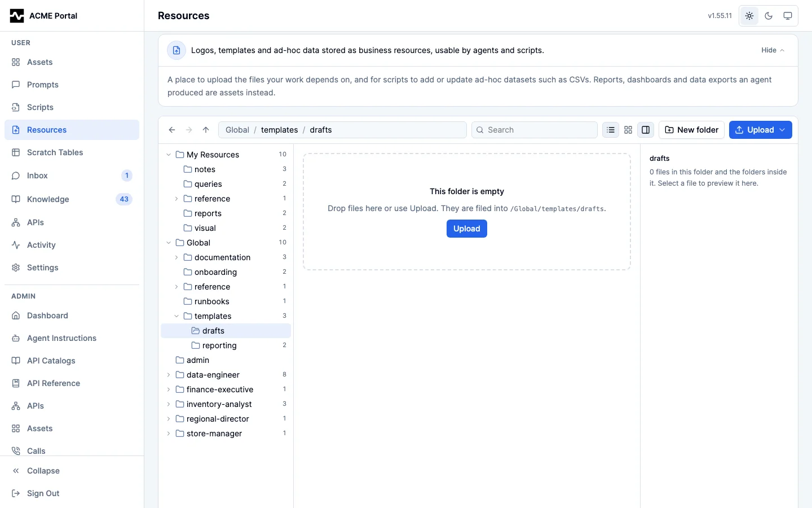Collapse the templates folder chevron
This screenshot has height=508, width=812.
(x=176, y=316)
